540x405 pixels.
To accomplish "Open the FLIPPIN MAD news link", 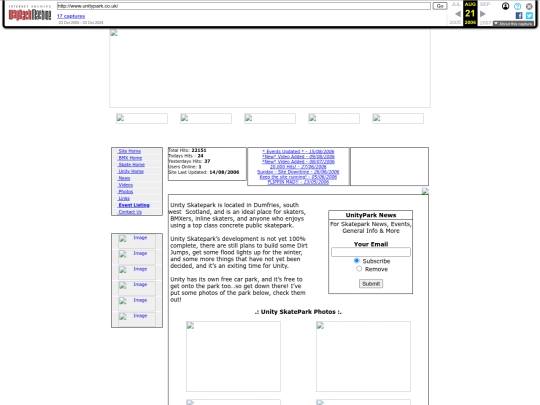I will pos(298,182).
